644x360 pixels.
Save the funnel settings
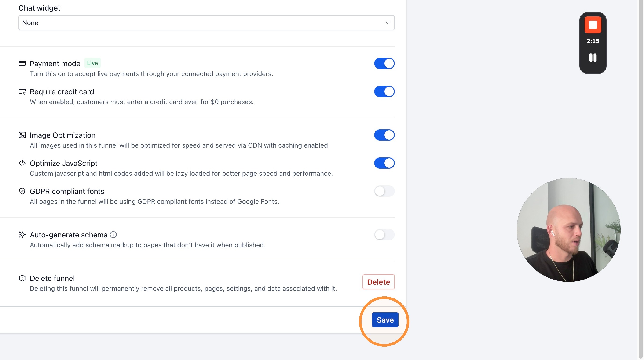tap(385, 320)
